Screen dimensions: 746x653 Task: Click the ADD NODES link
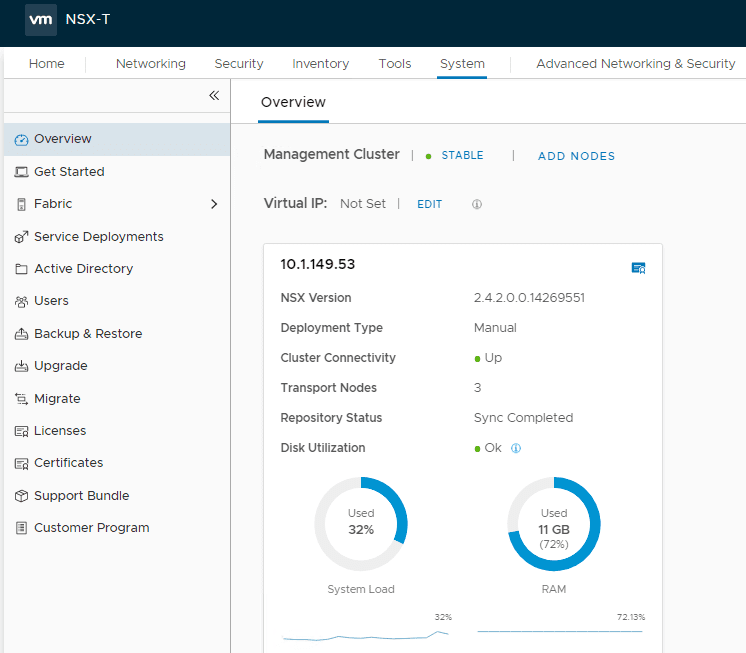click(x=576, y=156)
